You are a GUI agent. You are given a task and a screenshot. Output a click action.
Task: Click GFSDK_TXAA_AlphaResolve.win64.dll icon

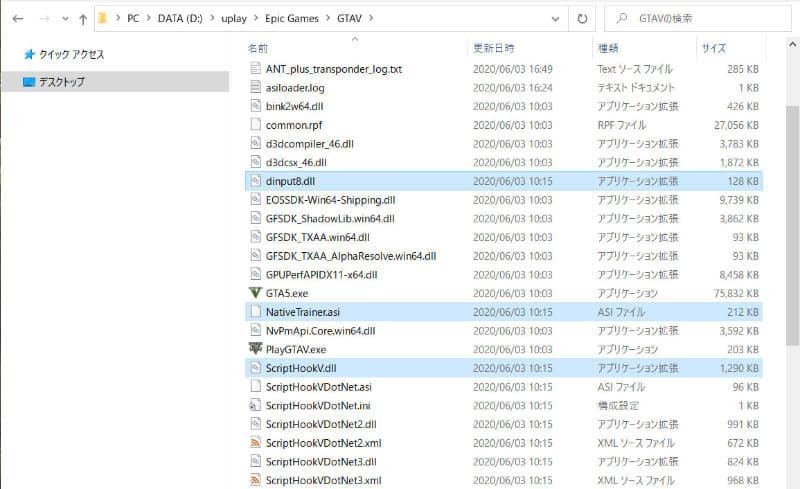tap(255, 256)
